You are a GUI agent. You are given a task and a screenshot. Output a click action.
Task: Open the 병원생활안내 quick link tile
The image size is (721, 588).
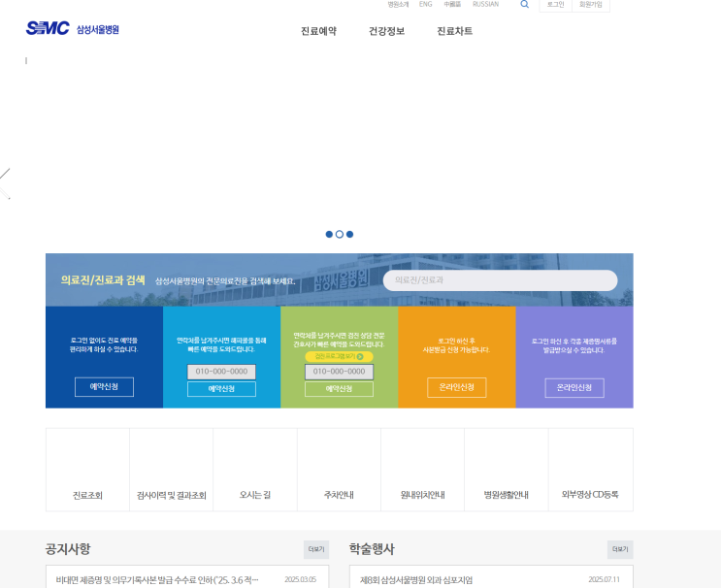point(507,470)
